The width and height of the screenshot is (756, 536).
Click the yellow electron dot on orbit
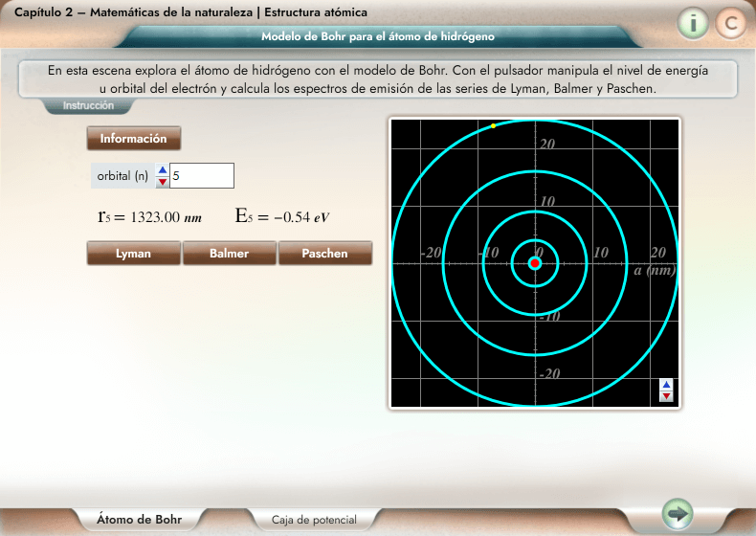click(x=493, y=126)
